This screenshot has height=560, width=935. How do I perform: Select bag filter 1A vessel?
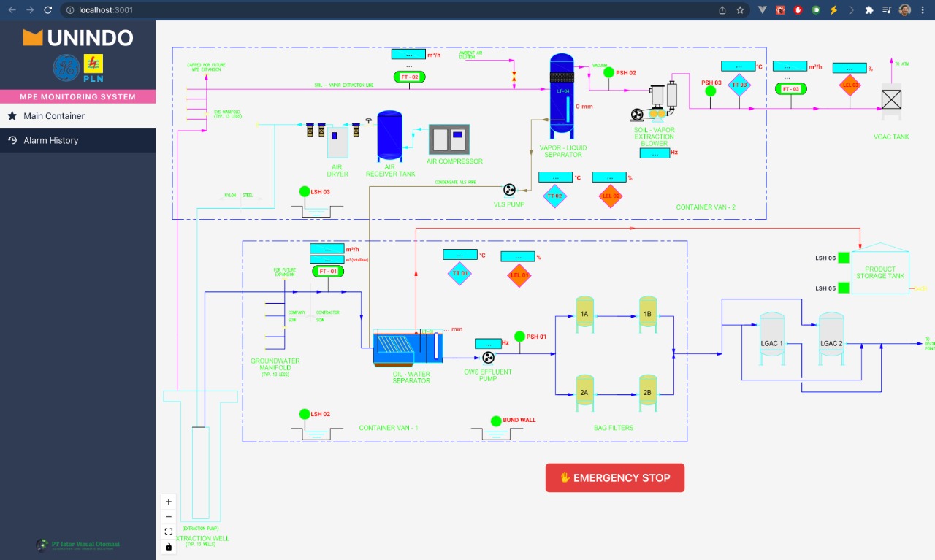pos(584,315)
